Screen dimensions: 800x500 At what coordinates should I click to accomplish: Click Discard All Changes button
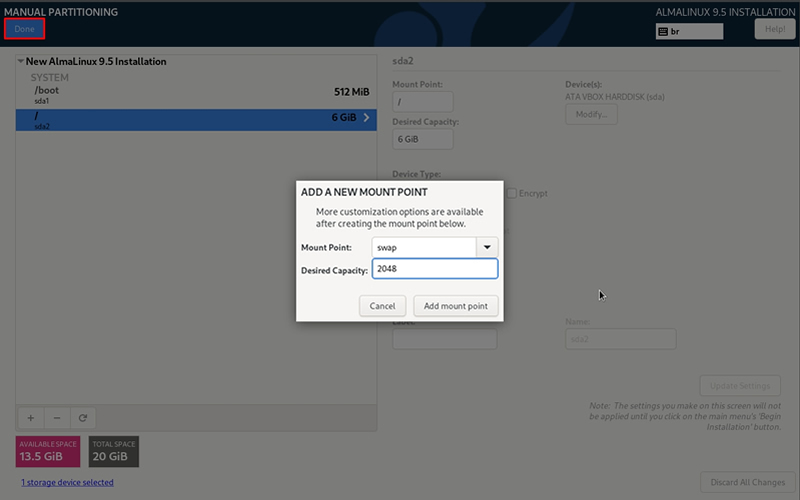coord(747,482)
